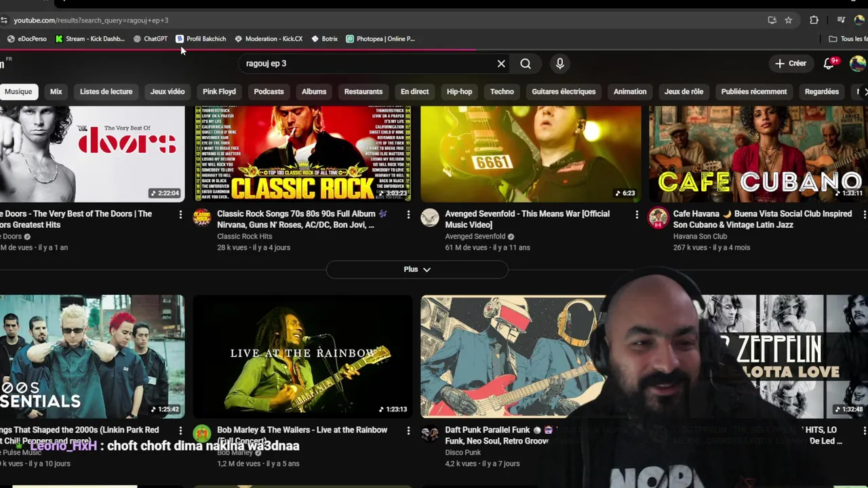Open the Daft Punk Parallel Funk thumbnail

513,356
